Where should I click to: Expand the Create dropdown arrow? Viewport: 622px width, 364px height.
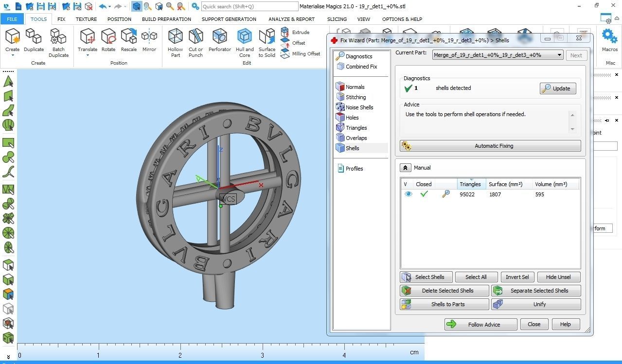(x=13, y=55)
